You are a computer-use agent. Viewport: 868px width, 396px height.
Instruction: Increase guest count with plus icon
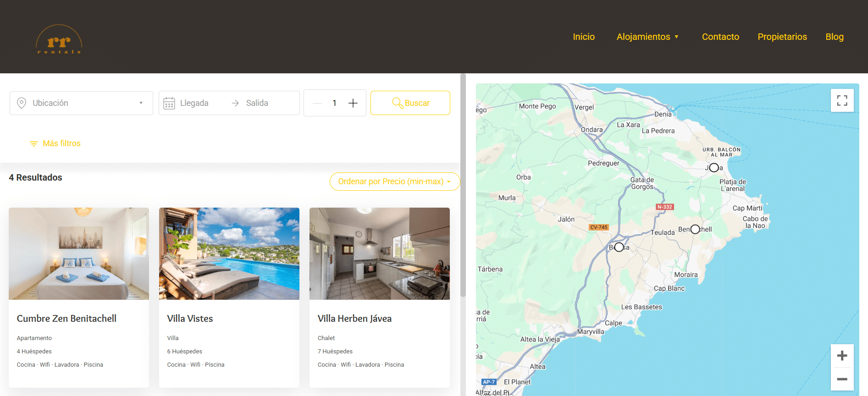coord(353,103)
